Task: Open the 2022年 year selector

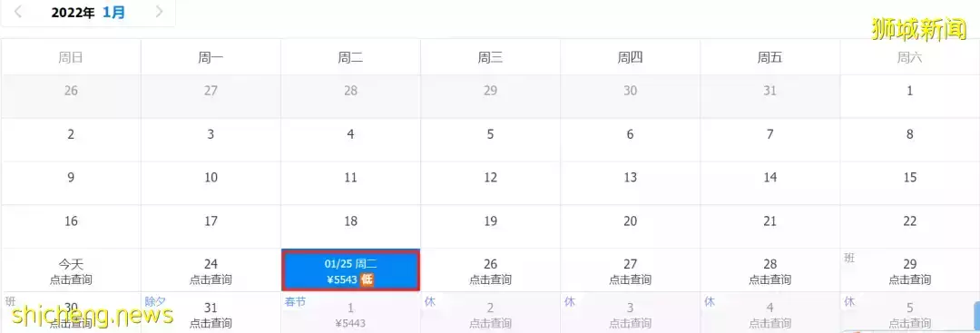Action: [73, 13]
